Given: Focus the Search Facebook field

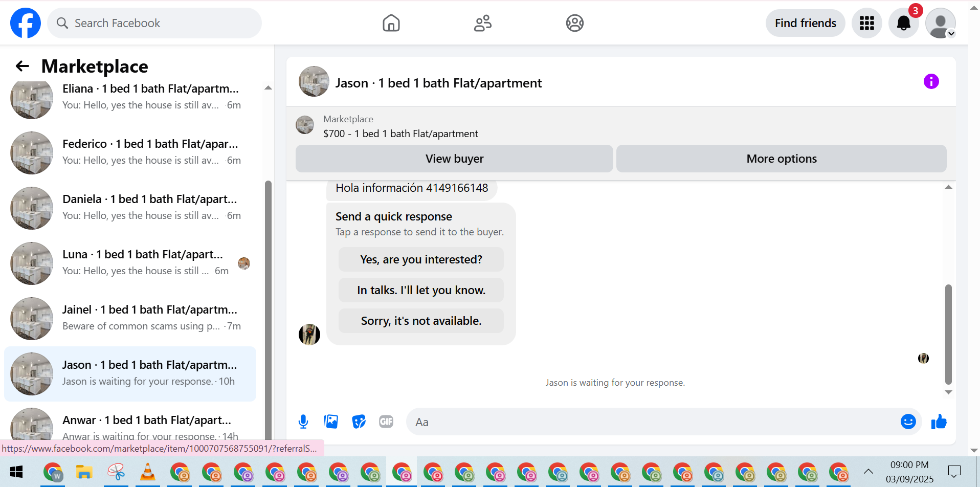Looking at the screenshot, I should pyautogui.click(x=154, y=23).
